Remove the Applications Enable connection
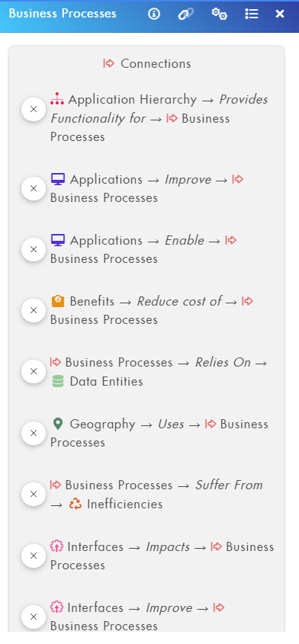This screenshot has width=299, height=644. (34, 249)
